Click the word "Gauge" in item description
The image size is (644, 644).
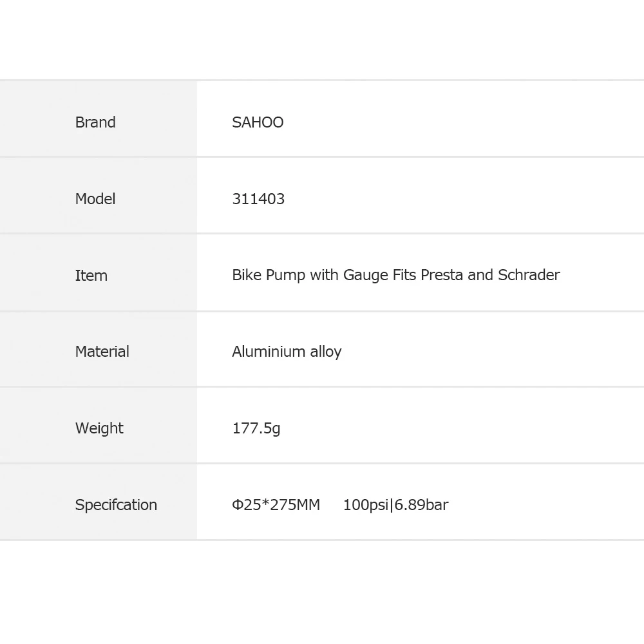click(366, 275)
